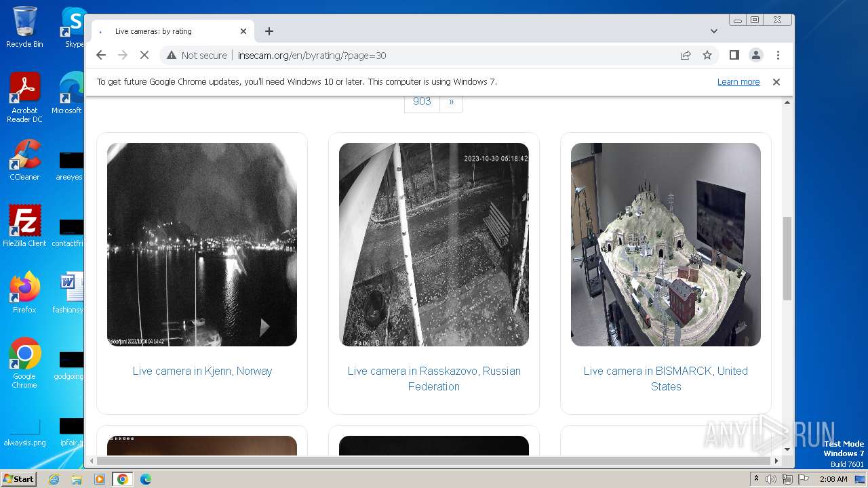Open the alwaysis.png desktop file
868x488 pixels.
24,432
